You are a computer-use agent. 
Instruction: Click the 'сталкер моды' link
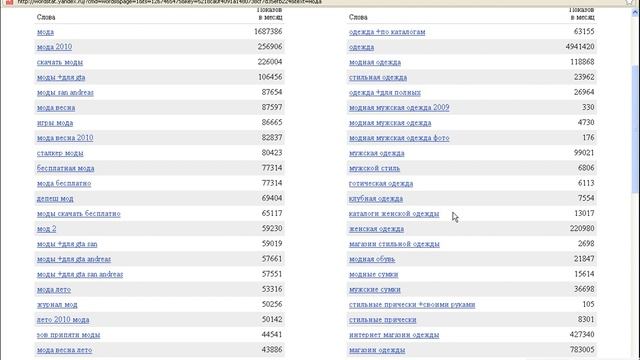coord(60,153)
